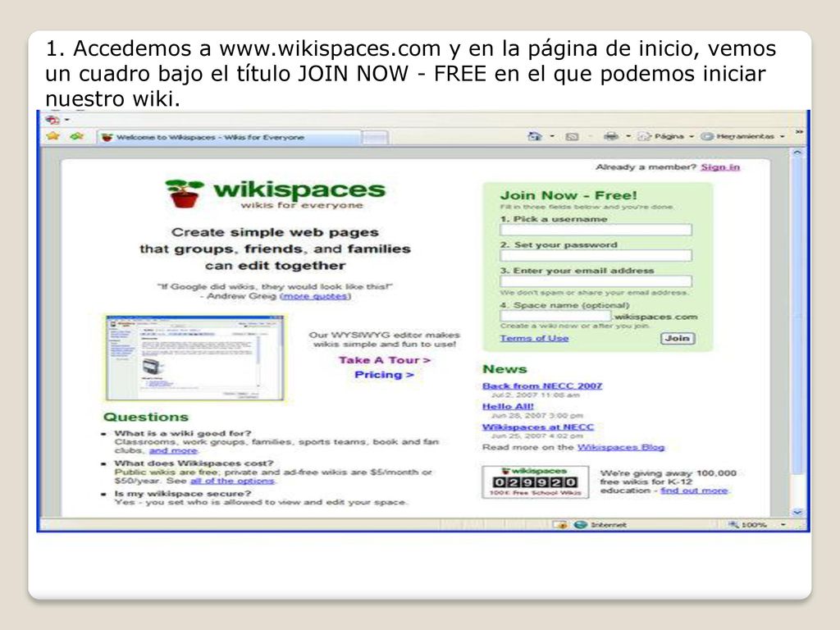The height and width of the screenshot is (630, 840).
Task: Open the Herramientas menu
Action: click(x=743, y=137)
